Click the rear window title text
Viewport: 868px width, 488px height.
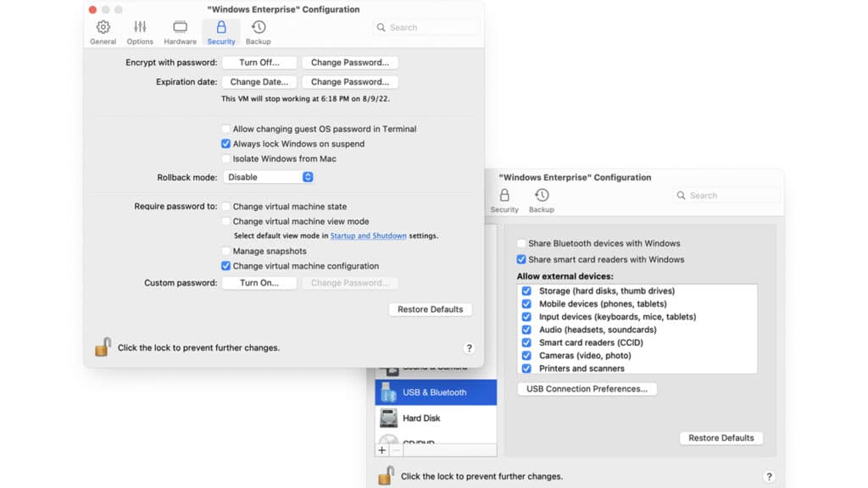(x=576, y=178)
